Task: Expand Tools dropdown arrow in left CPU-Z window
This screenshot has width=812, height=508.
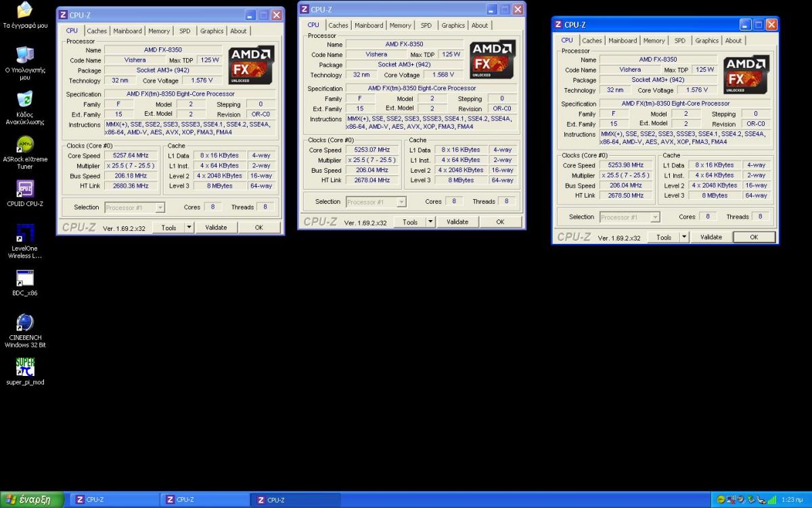Action: pos(189,228)
